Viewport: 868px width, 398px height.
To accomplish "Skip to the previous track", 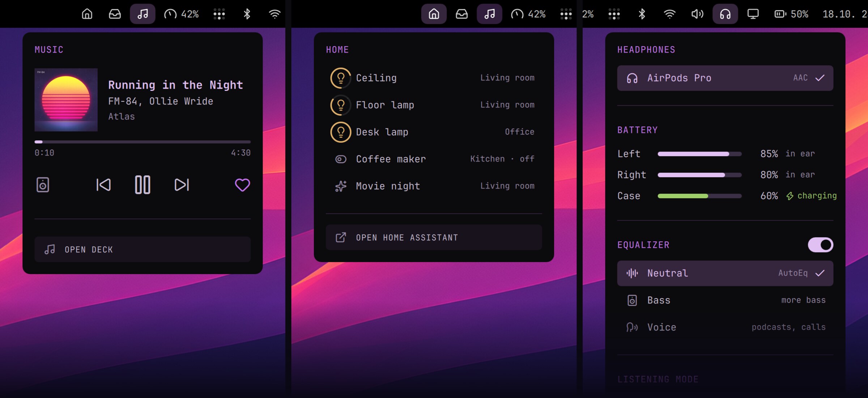I will coord(103,185).
